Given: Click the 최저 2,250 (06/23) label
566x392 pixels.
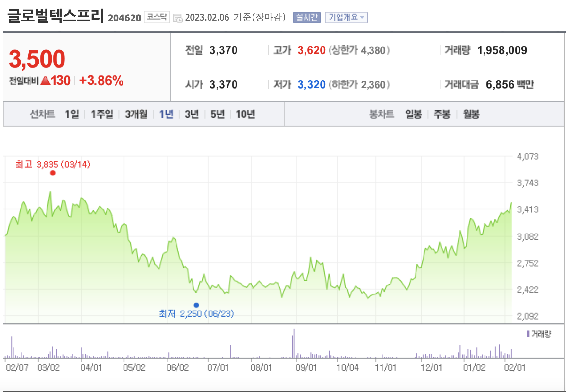Looking at the screenshot, I should [196, 314].
